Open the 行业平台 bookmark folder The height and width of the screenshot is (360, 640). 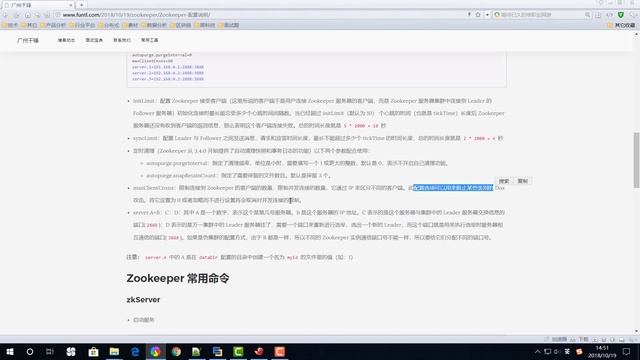pyautogui.click(x=82, y=25)
